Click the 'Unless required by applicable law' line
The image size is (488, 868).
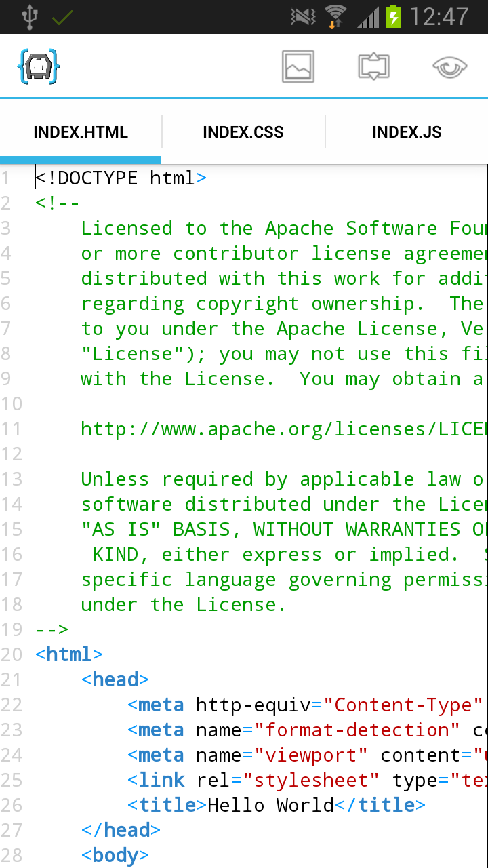tap(284, 479)
